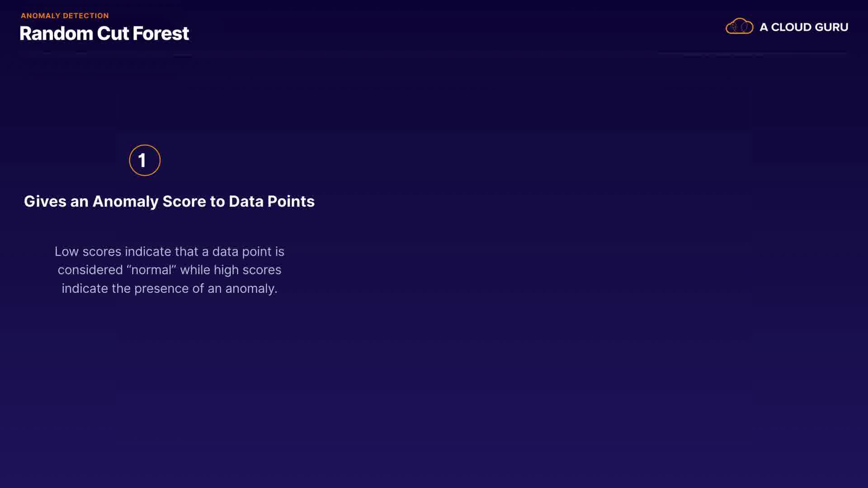Image resolution: width=868 pixels, height=488 pixels.
Task: Click the quoted word normal
Action: click(151, 270)
